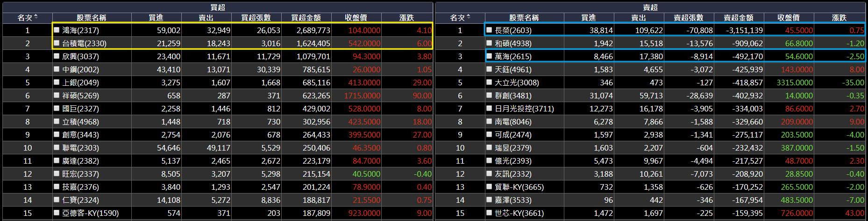Sort 賣超 table by 名次 arrows icon
The image size is (868, 221).
469,17
